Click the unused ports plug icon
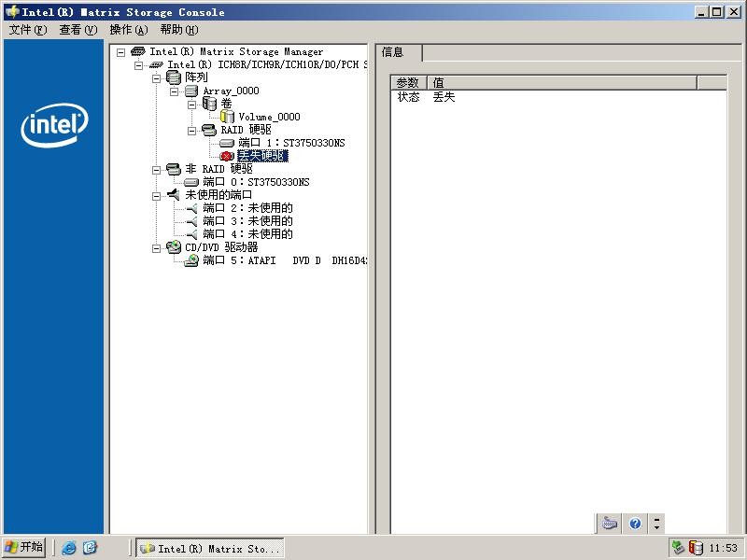The width and height of the screenshot is (747, 560). [x=174, y=195]
